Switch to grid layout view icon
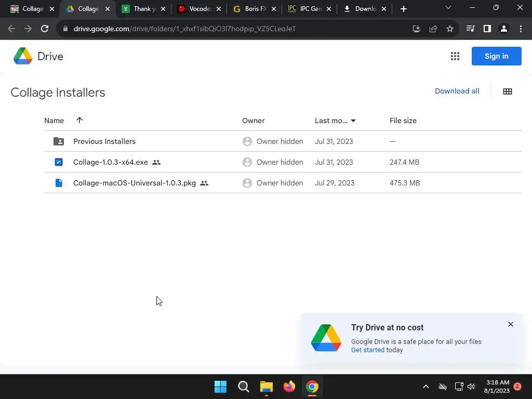 [508, 91]
